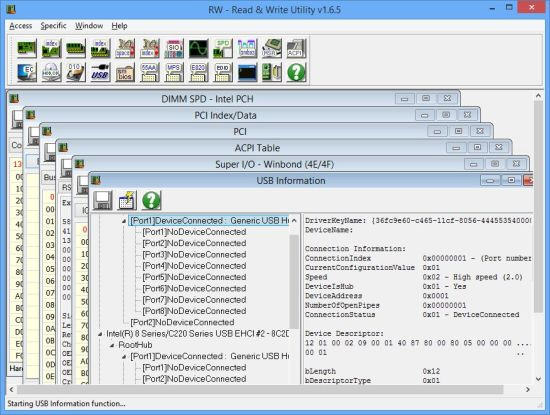Open the E820 memory map icon
This screenshot has width=550, height=415.
click(x=198, y=72)
